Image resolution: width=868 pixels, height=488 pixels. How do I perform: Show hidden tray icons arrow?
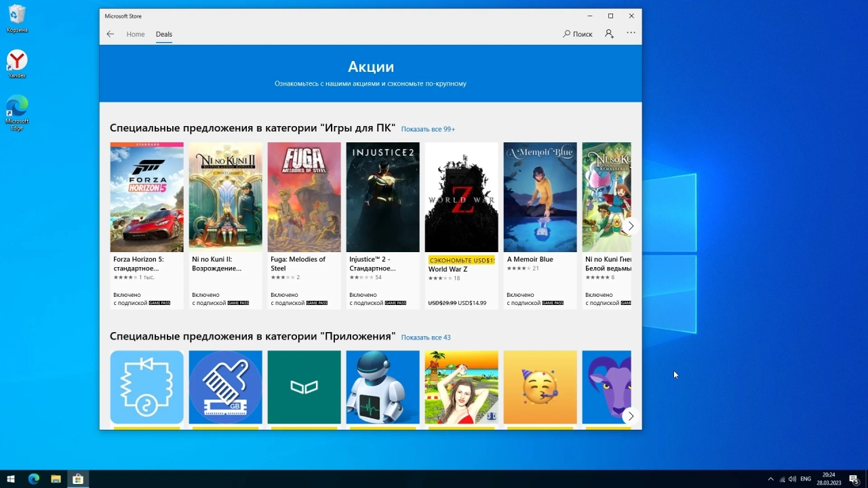[770, 479]
